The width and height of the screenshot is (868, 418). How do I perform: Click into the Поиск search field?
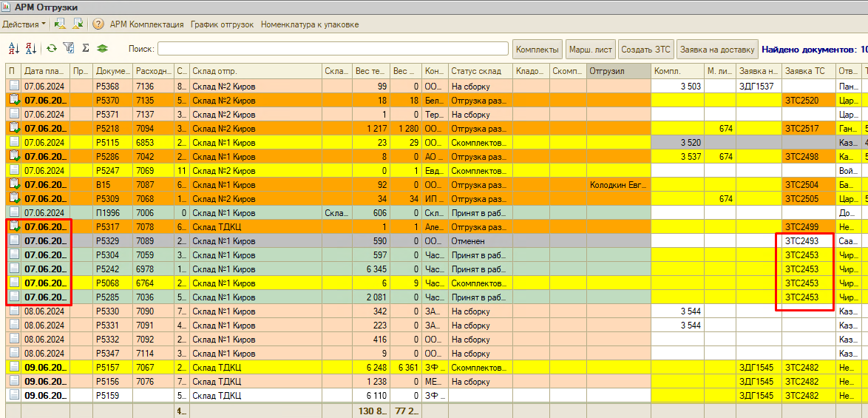(333, 49)
